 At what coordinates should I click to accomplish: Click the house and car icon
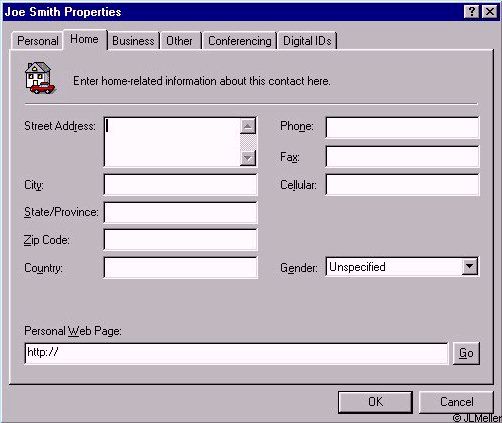[x=40, y=78]
